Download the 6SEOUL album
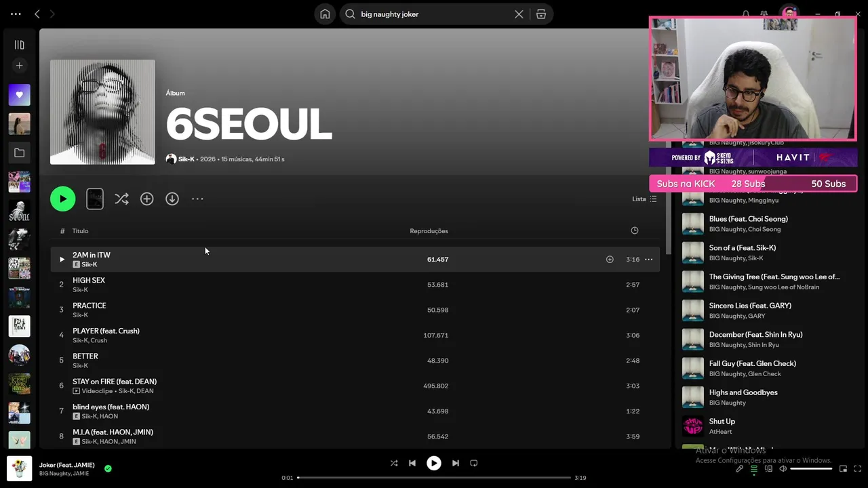 tap(172, 199)
